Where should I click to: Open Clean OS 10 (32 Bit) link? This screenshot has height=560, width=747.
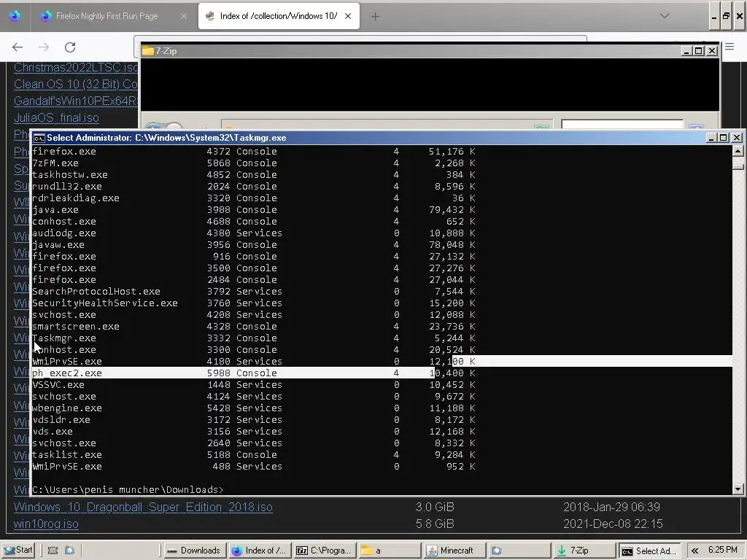[76, 85]
